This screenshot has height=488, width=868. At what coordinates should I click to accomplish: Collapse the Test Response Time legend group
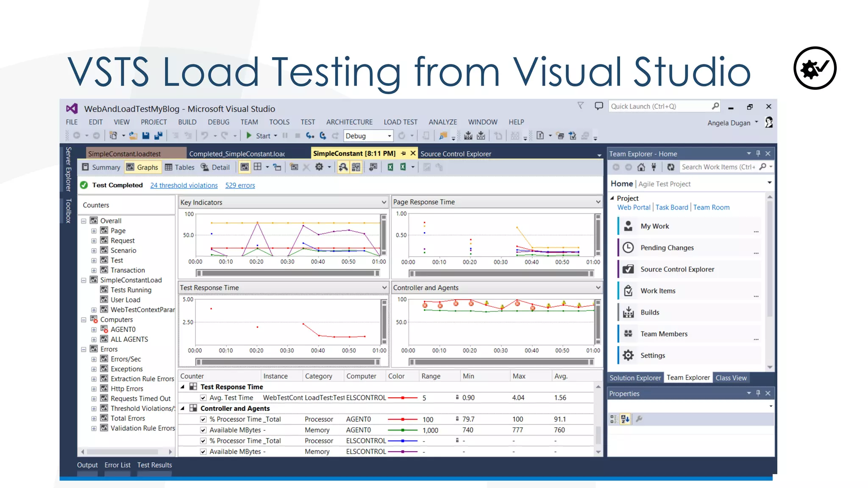pos(183,387)
